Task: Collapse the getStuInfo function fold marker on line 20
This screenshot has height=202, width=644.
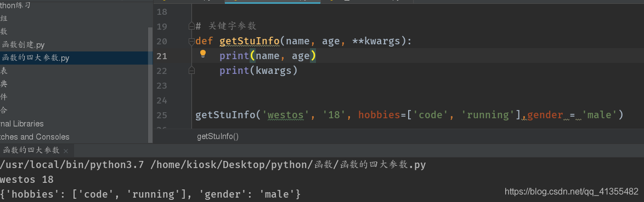Action: tap(191, 41)
